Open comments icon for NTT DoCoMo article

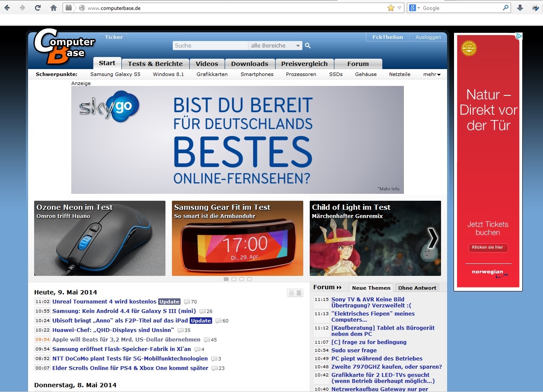click(214, 359)
